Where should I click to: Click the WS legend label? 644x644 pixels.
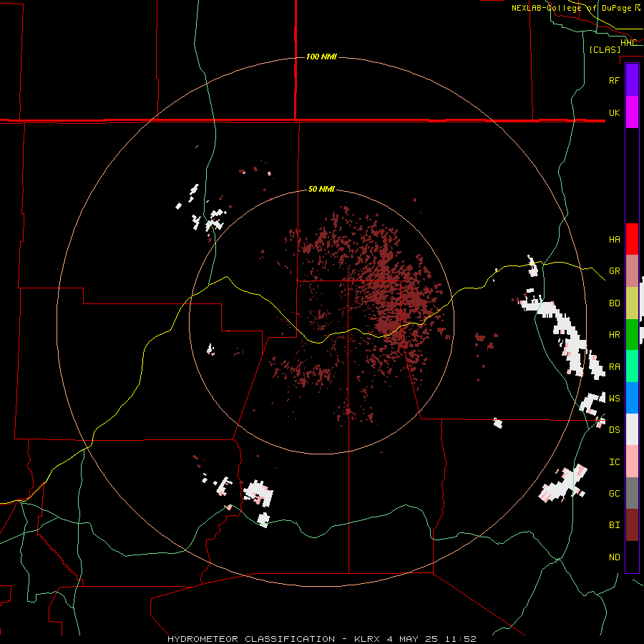[614, 399]
